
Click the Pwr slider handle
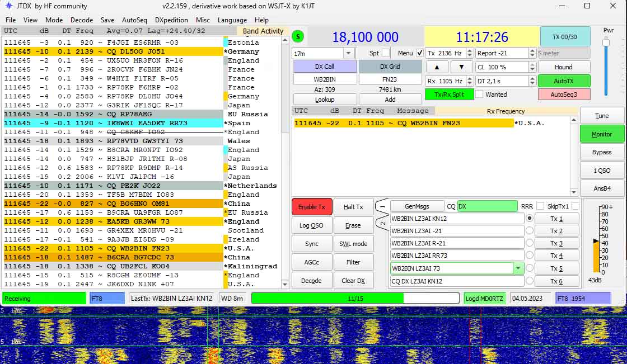click(606, 42)
